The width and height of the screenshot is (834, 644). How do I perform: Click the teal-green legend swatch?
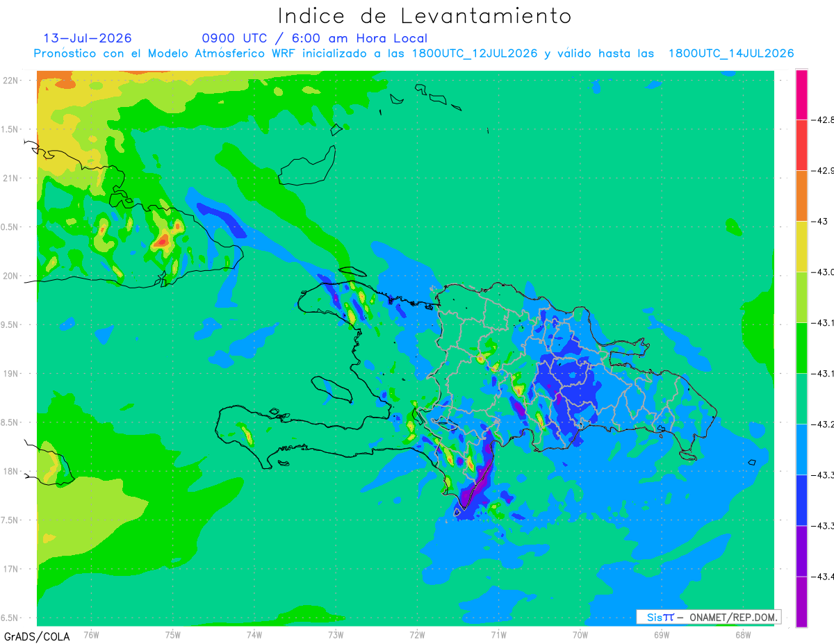[x=801, y=399]
